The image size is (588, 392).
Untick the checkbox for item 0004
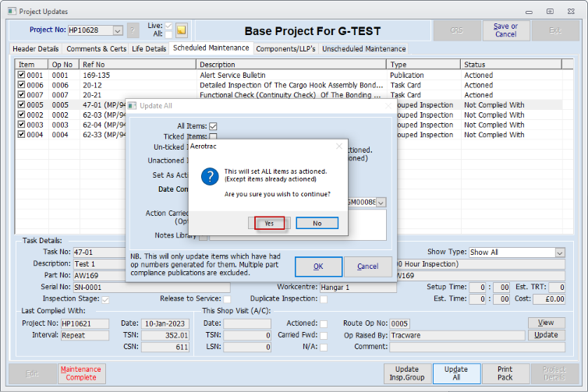pyautogui.click(x=21, y=134)
